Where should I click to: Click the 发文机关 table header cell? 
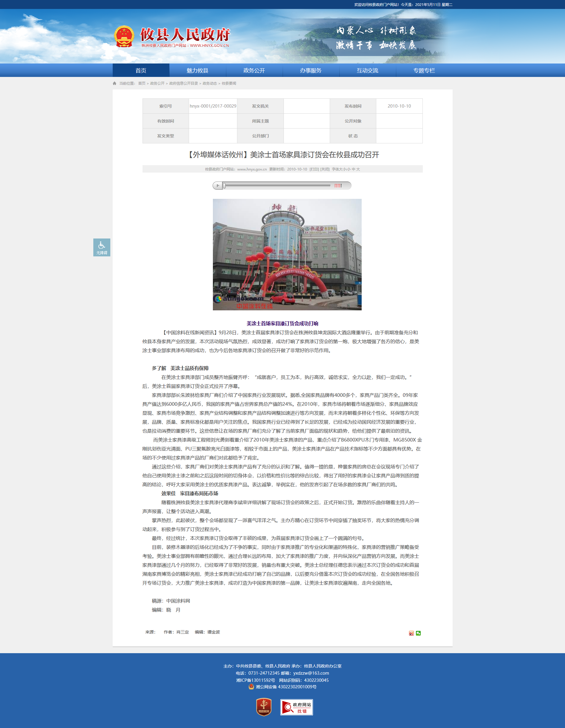tap(260, 106)
